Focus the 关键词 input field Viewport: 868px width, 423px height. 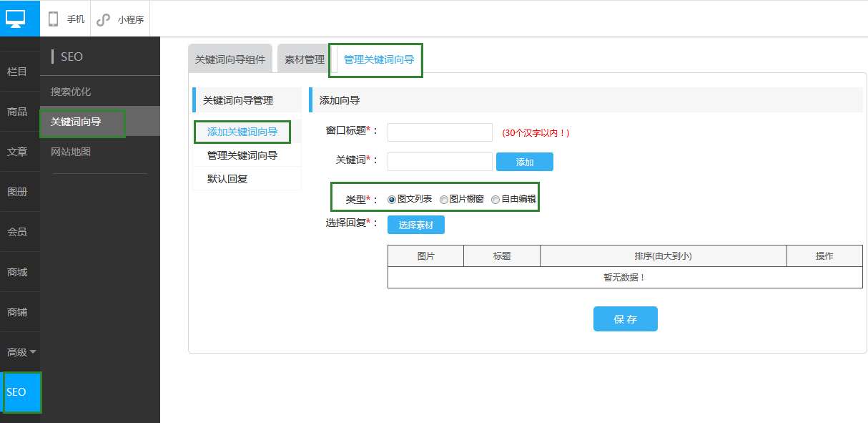click(x=440, y=162)
